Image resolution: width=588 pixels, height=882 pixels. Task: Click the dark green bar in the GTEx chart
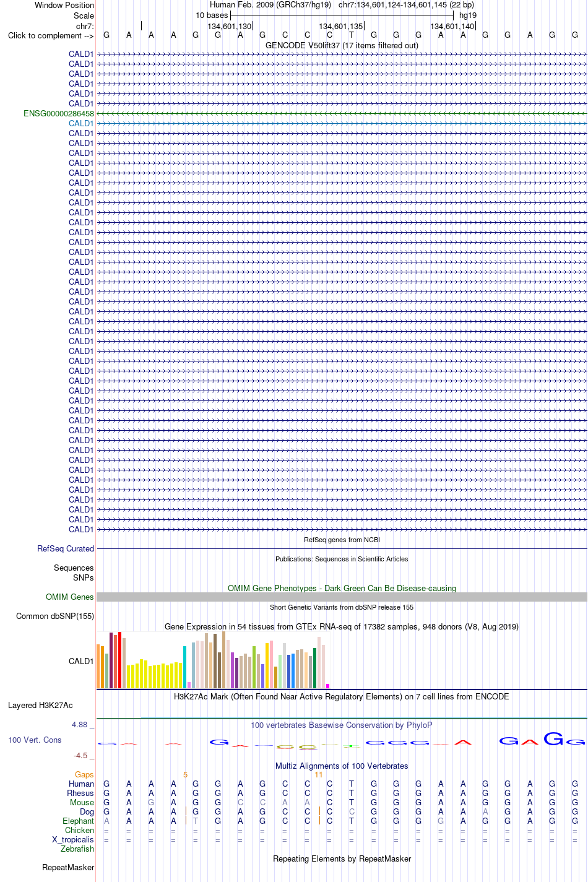(x=315, y=668)
